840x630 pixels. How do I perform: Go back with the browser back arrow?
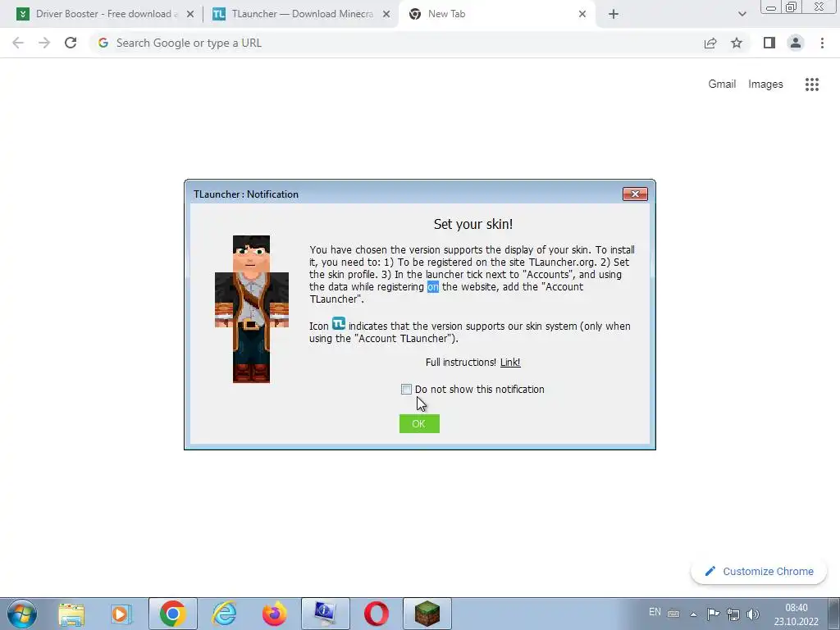click(x=18, y=43)
